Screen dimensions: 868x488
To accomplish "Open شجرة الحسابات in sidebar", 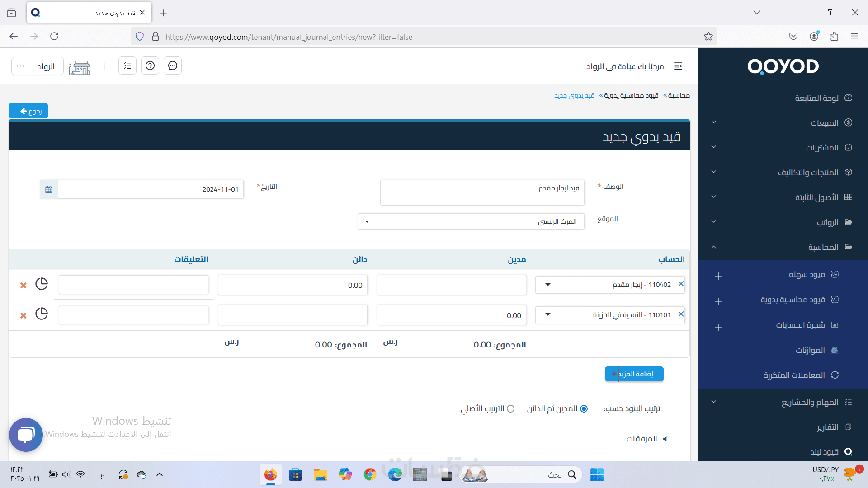I will tap(800, 325).
